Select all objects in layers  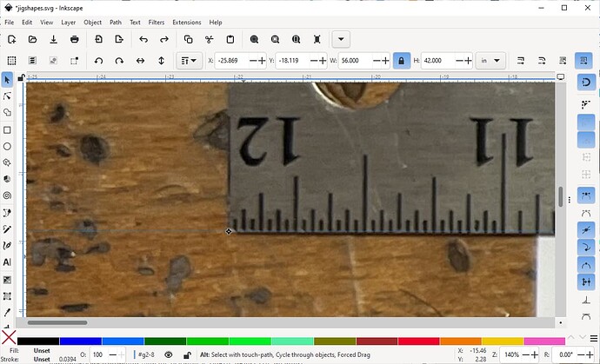[32, 61]
